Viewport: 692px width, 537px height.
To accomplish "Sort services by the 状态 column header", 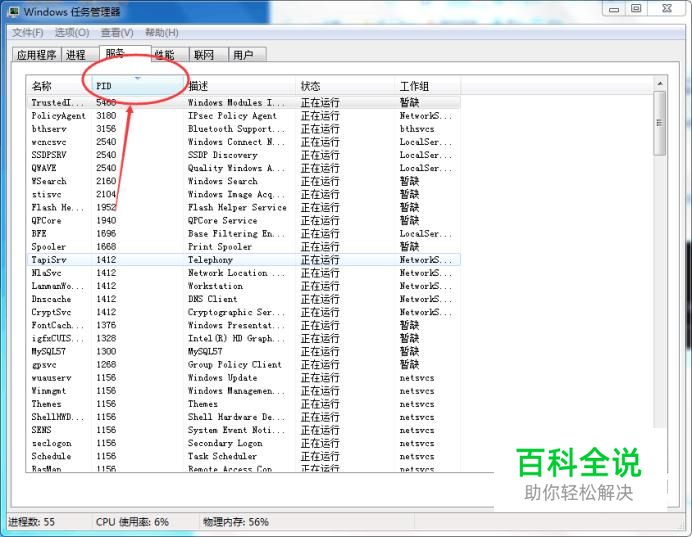I will 345,86.
